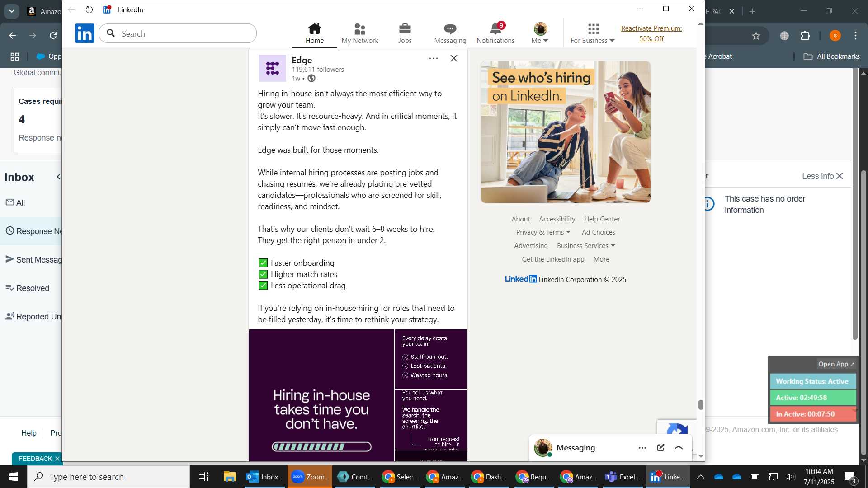Screen dimensions: 868x488
Task: Show hidden system tray icons
Action: pyautogui.click(x=701, y=477)
